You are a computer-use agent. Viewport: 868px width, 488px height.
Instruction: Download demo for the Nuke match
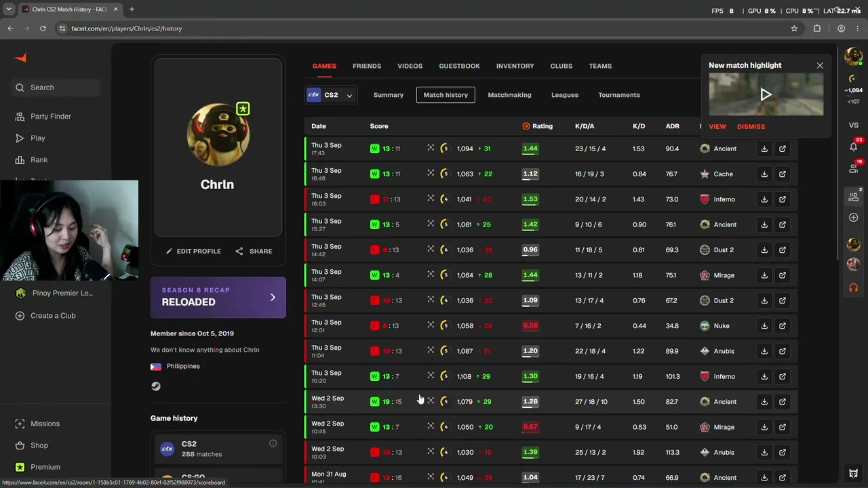pos(764,326)
